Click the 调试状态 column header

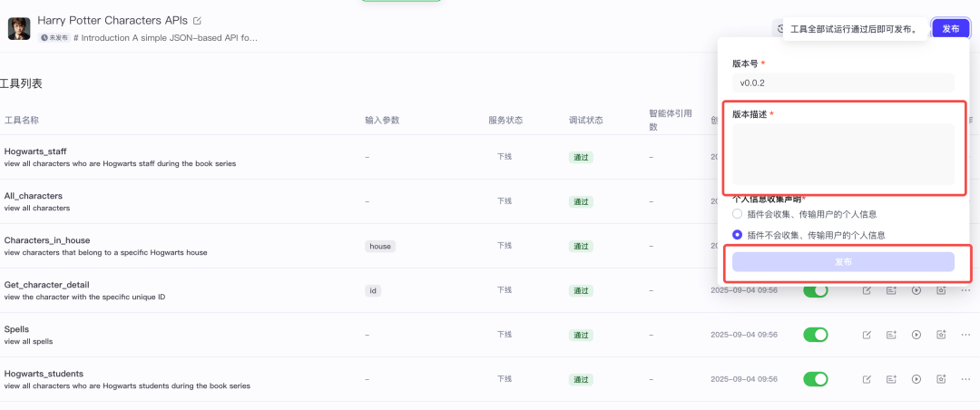pyautogui.click(x=585, y=120)
